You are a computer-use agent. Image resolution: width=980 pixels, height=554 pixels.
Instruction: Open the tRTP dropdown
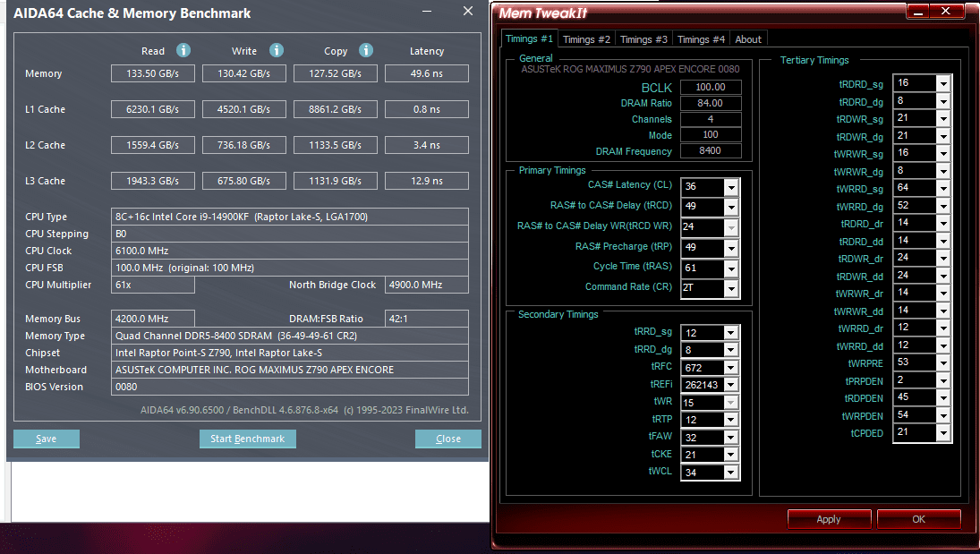[x=730, y=420]
